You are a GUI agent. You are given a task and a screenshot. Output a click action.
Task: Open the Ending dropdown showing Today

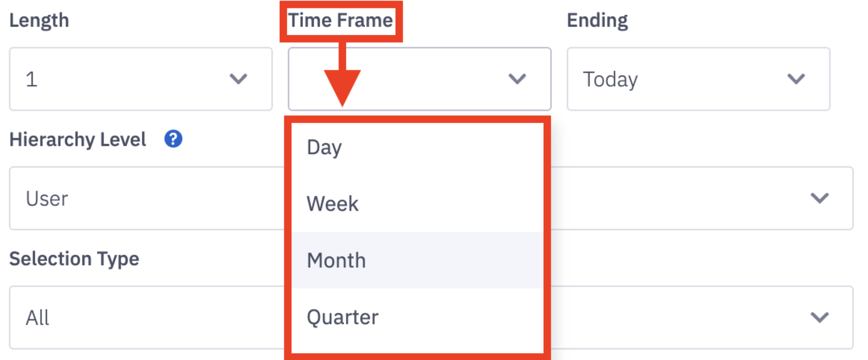coord(698,79)
